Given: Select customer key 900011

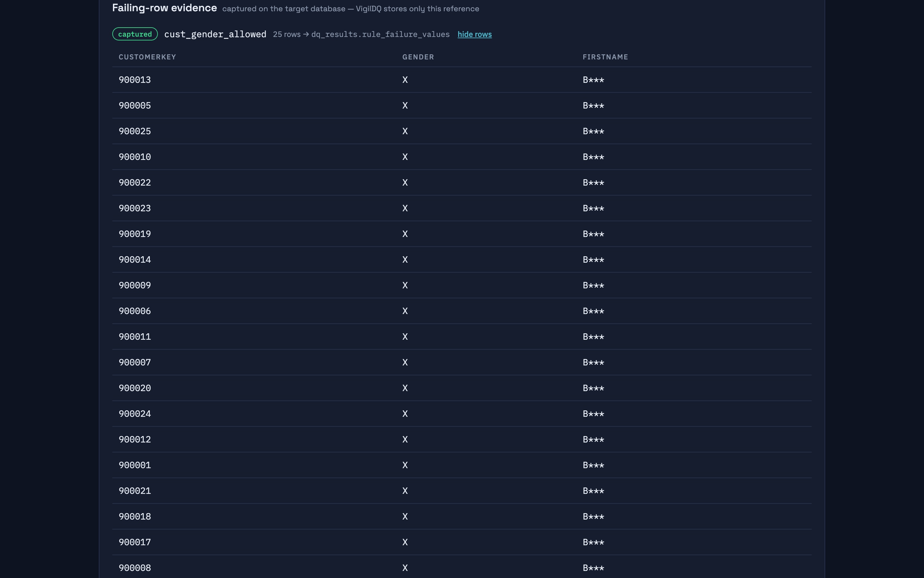Looking at the screenshot, I should tap(135, 337).
